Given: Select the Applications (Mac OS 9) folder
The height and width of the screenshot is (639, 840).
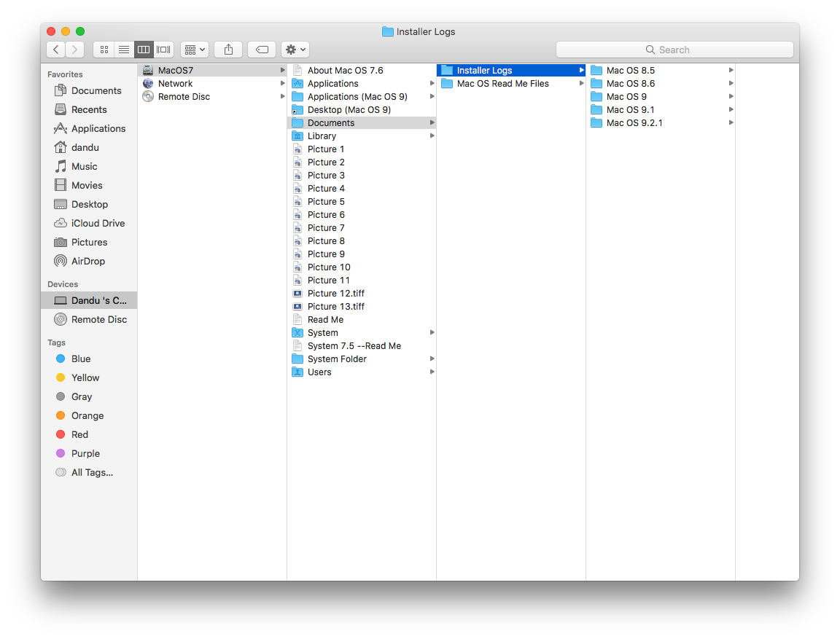Looking at the screenshot, I should point(362,96).
